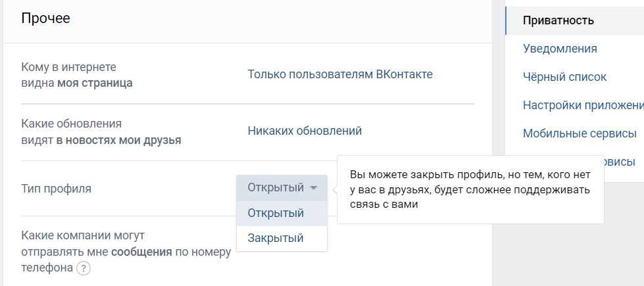Screen dimensions: 644x286
Task: Click the arrow beside the Открытый selector
Action: 314,188
